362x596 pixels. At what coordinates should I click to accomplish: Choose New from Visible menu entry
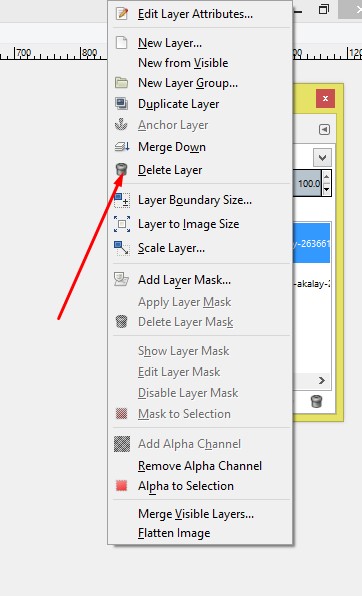click(x=183, y=63)
